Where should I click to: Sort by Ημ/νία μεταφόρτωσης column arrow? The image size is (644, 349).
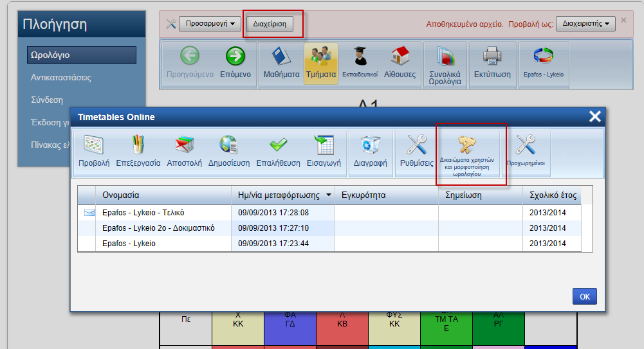pyautogui.click(x=329, y=195)
